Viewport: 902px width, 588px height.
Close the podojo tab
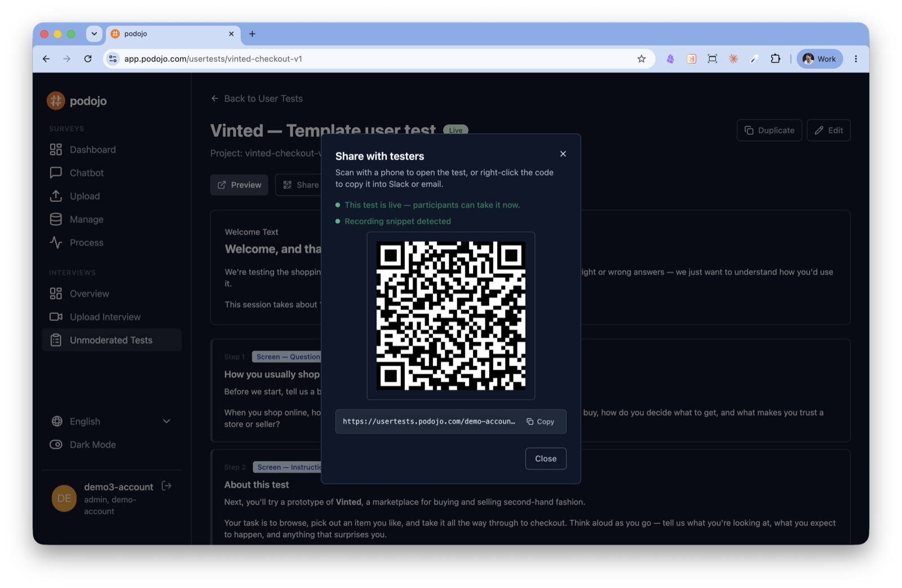click(231, 34)
